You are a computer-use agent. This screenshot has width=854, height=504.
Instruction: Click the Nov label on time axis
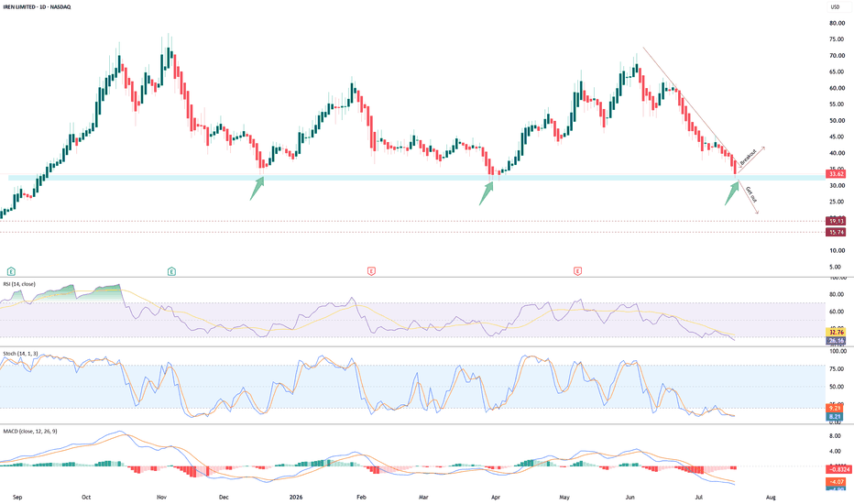click(160, 497)
